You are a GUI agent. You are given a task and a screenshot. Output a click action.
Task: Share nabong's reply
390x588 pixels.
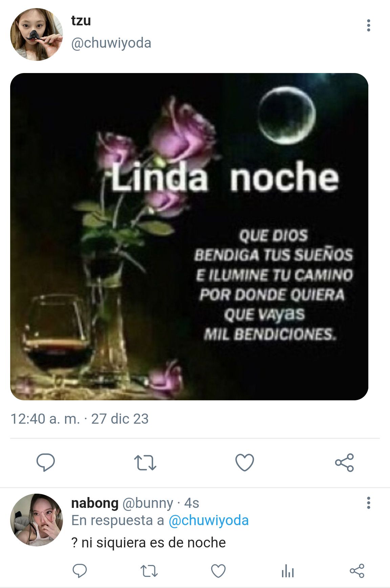tap(357, 571)
